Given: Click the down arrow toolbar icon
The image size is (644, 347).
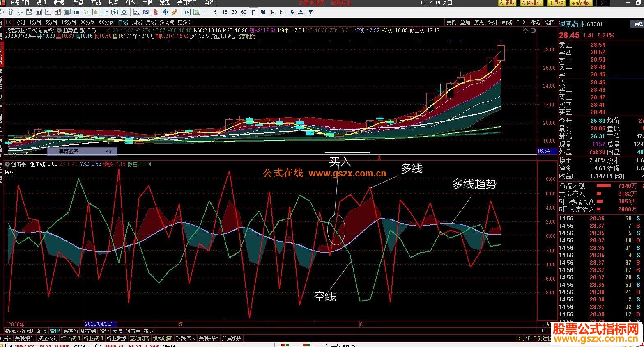Looking at the screenshot, I should 20,12.
